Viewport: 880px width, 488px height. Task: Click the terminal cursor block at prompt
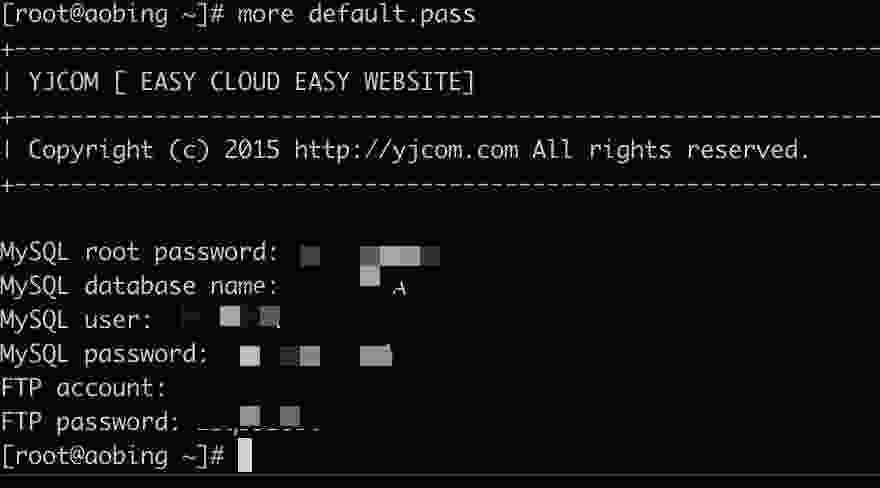245,455
